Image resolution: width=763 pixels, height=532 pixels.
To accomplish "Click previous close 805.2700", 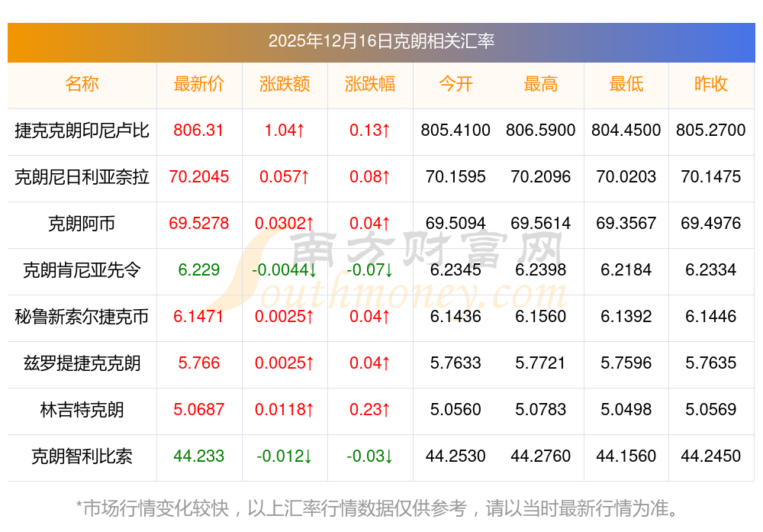I will (711, 131).
